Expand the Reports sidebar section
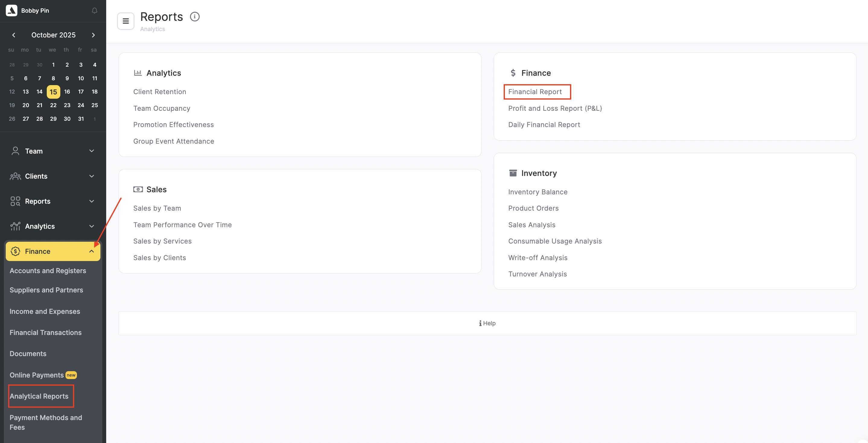 pos(91,201)
